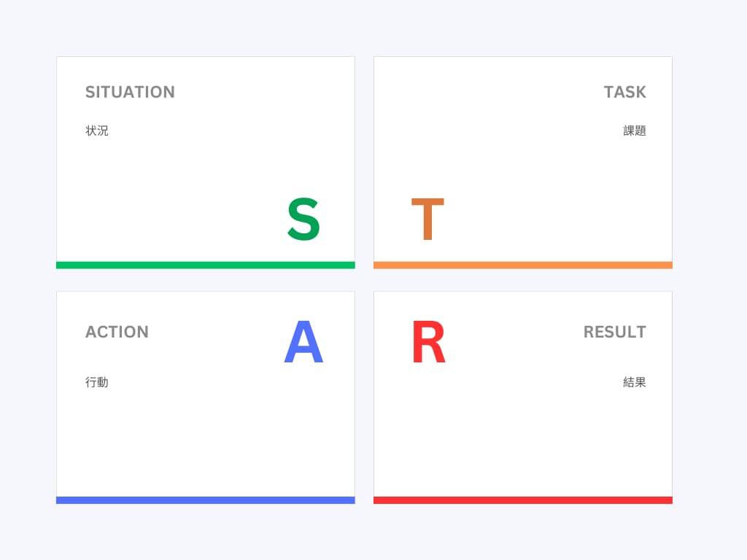Click the large red R letter

click(428, 343)
